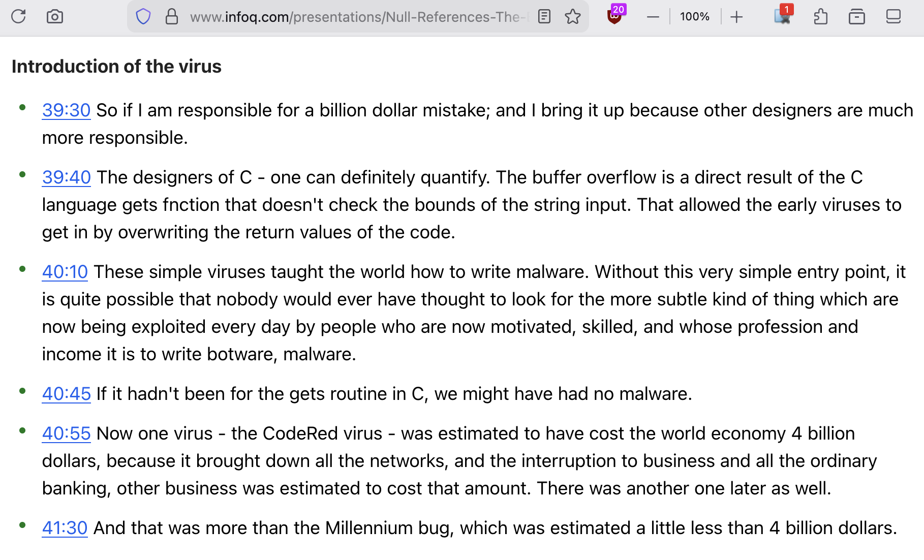Click the sidebar panel icon at toolbar end
Screen dimensions: 924x560
tap(893, 17)
